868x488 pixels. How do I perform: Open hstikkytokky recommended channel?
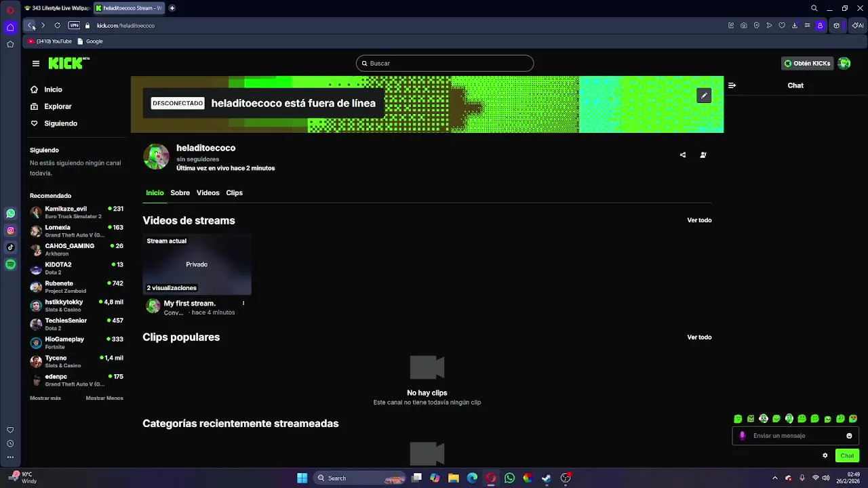click(77, 306)
